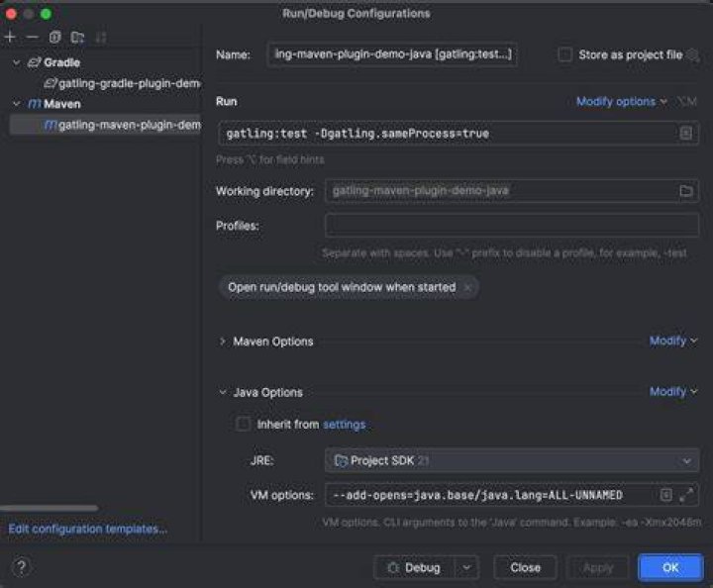Screen dimensions: 713x588
Task: Click the Profiles input field
Action: 512,225
